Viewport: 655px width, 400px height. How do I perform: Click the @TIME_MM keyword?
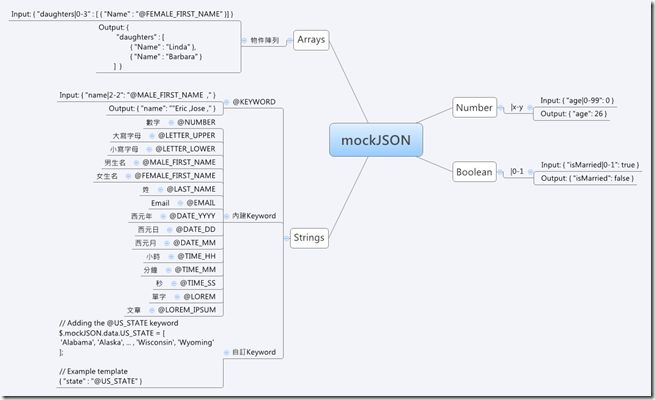click(195, 270)
